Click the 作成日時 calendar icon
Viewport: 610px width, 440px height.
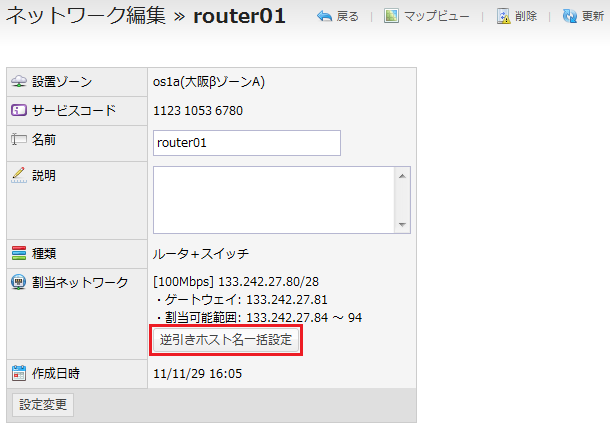pos(19,373)
